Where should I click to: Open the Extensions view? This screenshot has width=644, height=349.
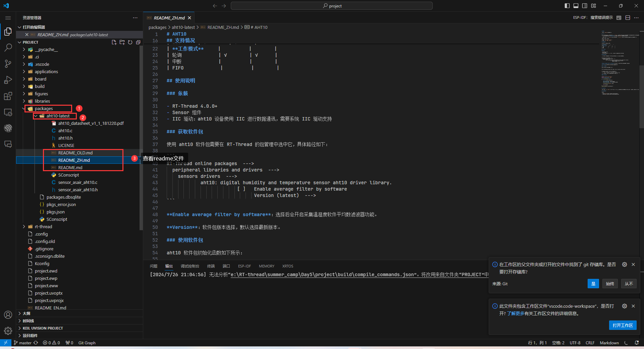pyautogui.click(x=8, y=96)
